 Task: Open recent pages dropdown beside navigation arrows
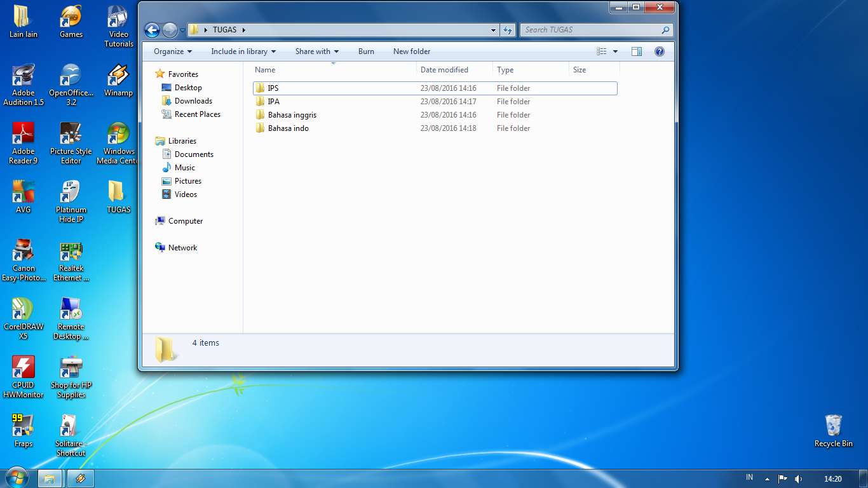pos(182,30)
